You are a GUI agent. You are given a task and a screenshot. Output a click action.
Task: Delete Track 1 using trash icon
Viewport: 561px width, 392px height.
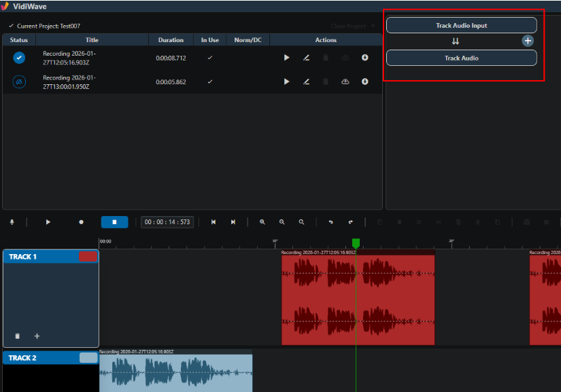pyautogui.click(x=17, y=336)
